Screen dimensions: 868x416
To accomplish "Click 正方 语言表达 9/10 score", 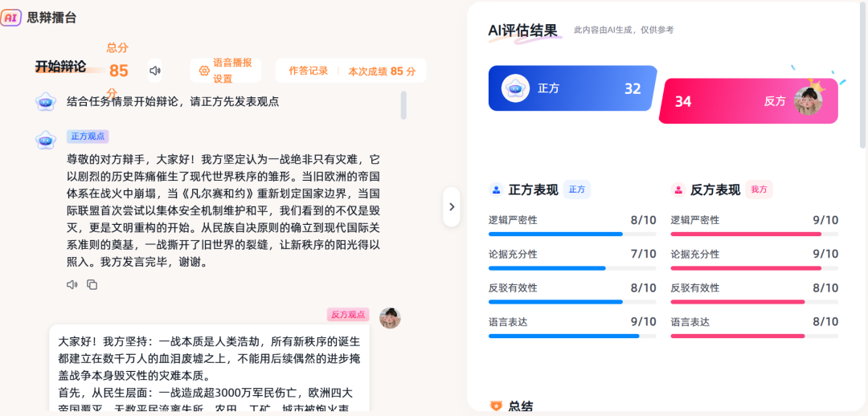I will click(643, 321).
